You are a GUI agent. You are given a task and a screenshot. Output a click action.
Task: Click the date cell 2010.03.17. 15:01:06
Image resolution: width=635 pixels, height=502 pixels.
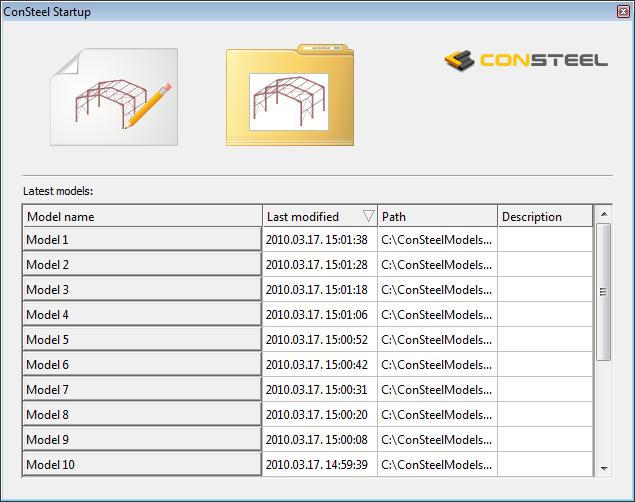(320, 315)
